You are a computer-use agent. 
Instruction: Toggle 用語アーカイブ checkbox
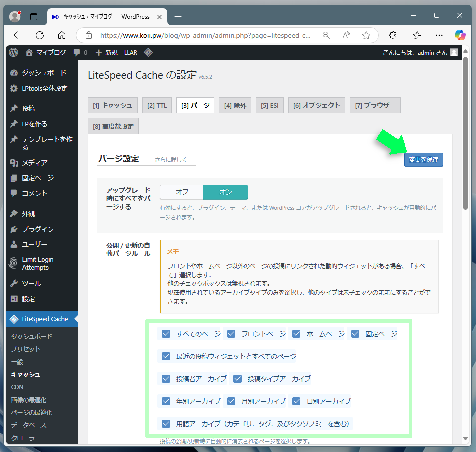click(x=166, y=423)
